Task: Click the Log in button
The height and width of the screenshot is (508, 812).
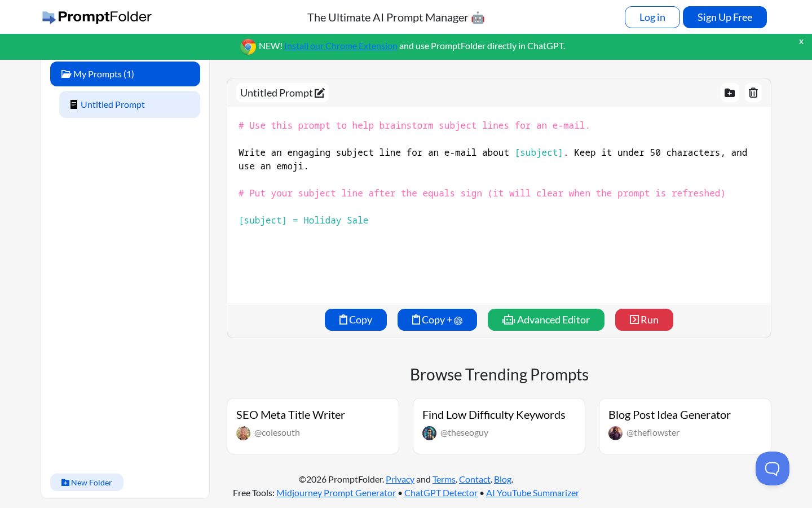Action: point(652,17)
